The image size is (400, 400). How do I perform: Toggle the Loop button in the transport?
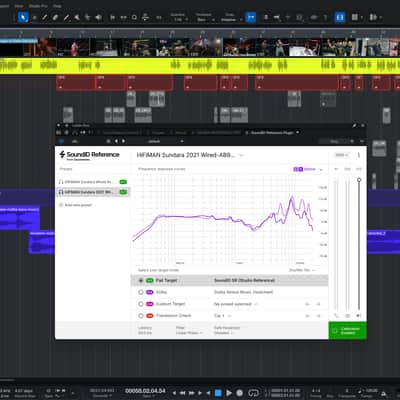point(253,393)
